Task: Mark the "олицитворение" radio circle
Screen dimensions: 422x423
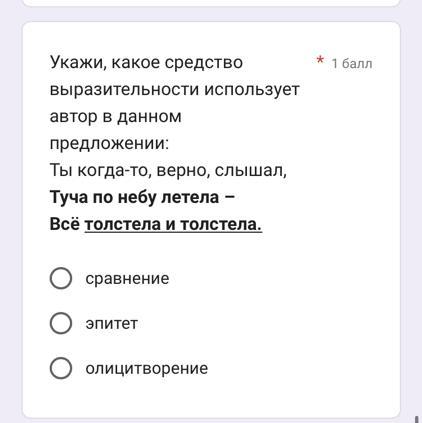Action: [x=61, y=368]
